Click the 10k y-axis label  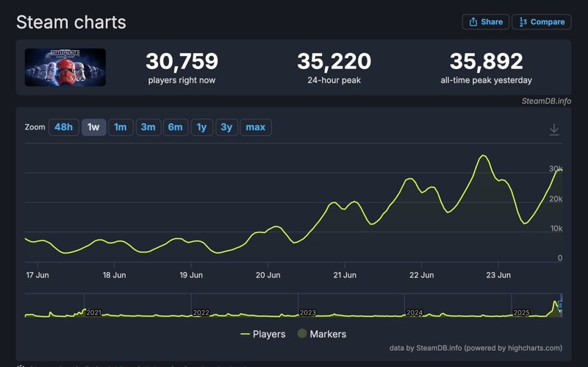pyautogui.click(x=556, y=229)
